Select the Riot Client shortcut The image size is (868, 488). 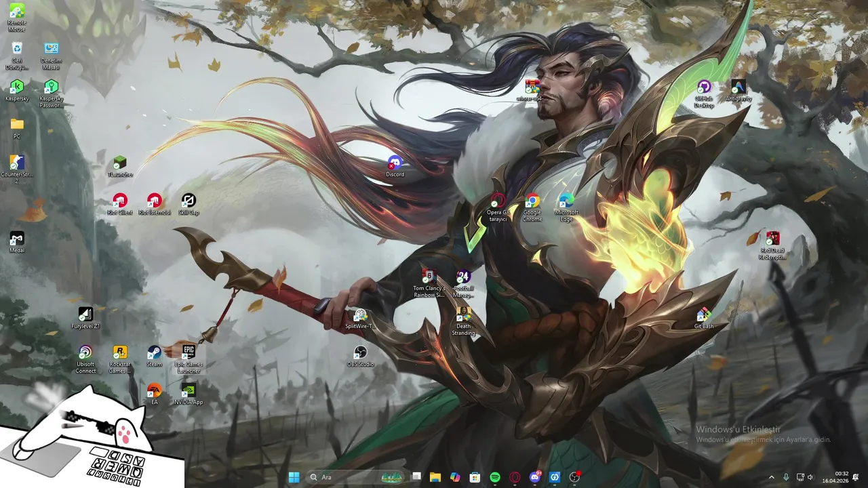coord(120,204)
